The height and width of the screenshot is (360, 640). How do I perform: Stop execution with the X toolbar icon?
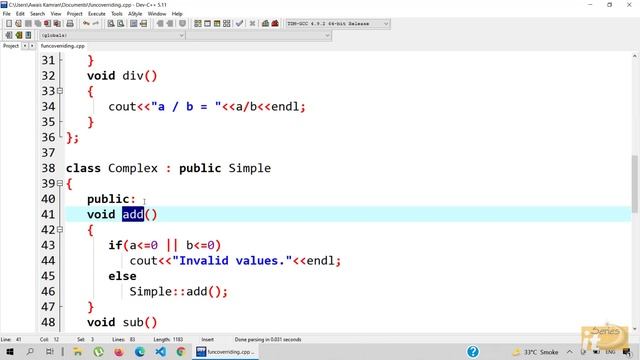point(252,24)
